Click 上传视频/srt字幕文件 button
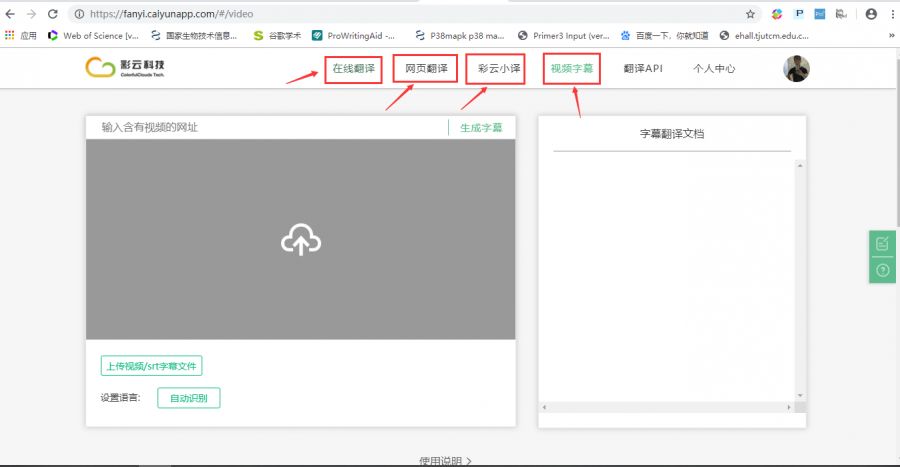The image size is (900, 467). pyautogui.click(x=152, y=366)
